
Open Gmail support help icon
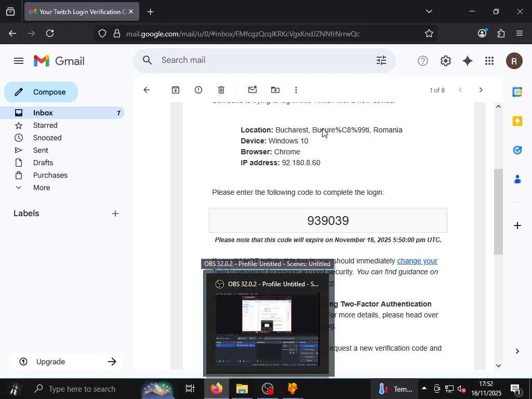tap(423, 61)
